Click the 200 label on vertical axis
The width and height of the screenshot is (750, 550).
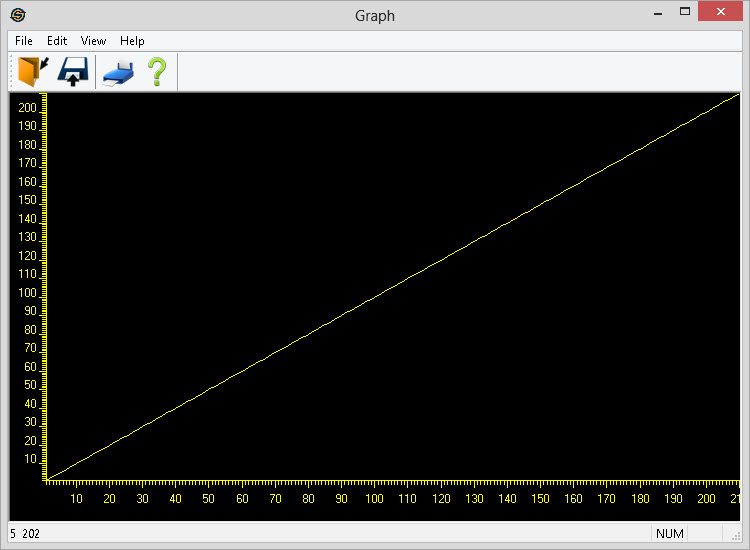pos(27,108)
